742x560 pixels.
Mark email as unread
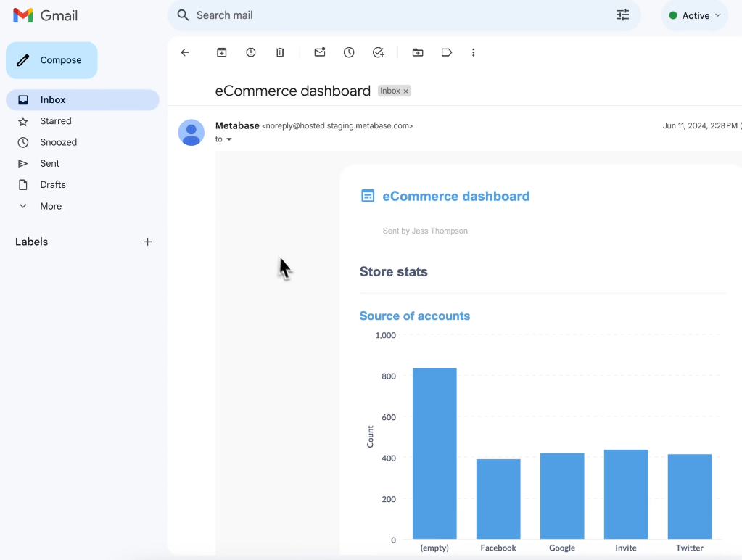tap(320, 52)
